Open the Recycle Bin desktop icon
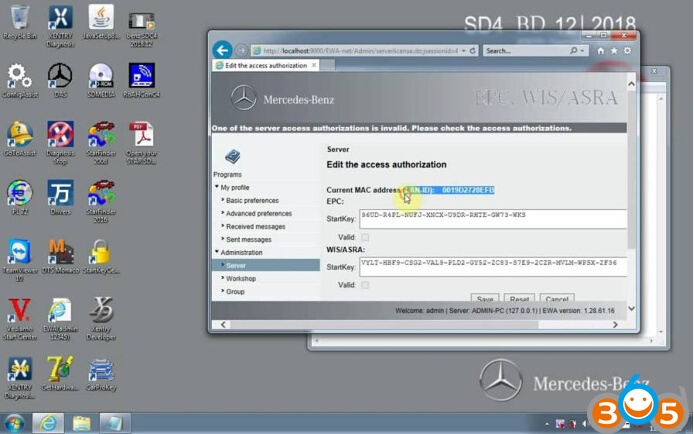This screenshot has width=694, height=434. click(19, 22)
